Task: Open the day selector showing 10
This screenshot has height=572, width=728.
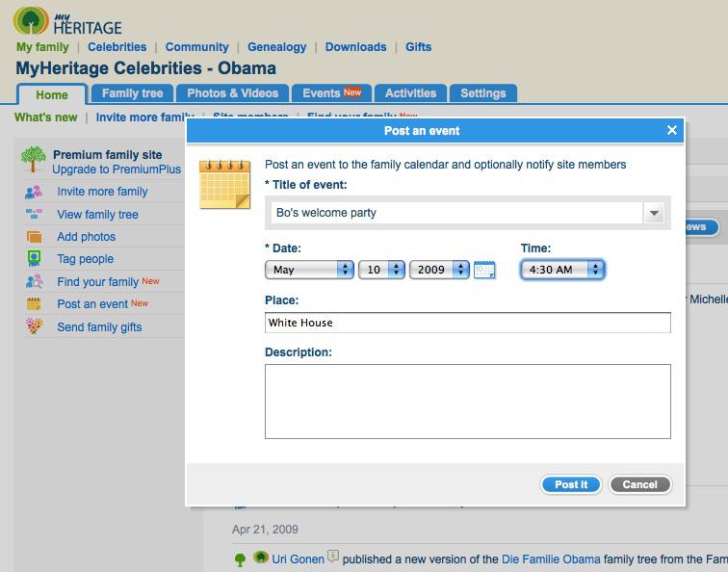Action: coord(381,270)
